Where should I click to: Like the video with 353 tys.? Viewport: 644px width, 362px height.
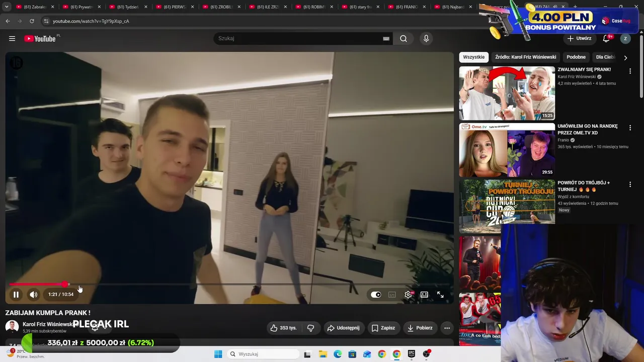(283, 328)
